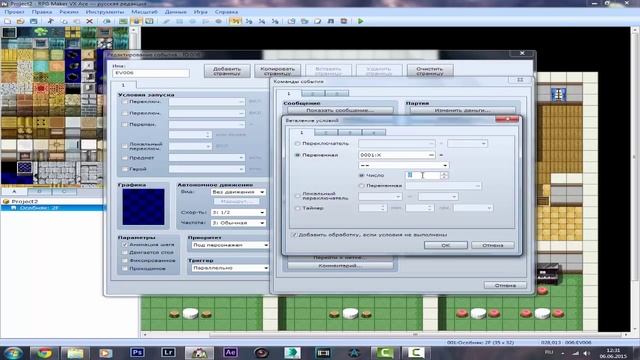Select the Локальный переключатель condition radio
Screen dimensions: 640x360
pyautogui.click(x=298, y=196)
